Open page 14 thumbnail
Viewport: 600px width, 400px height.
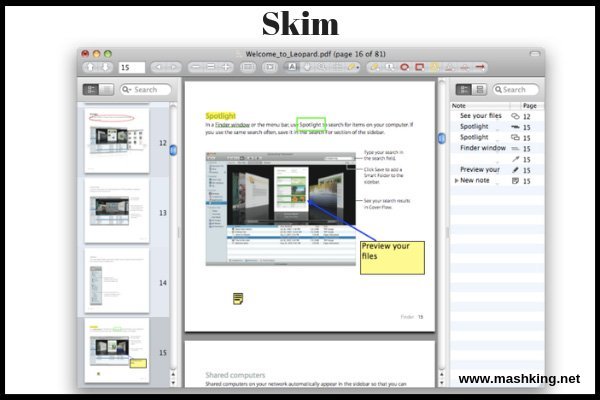117,281
